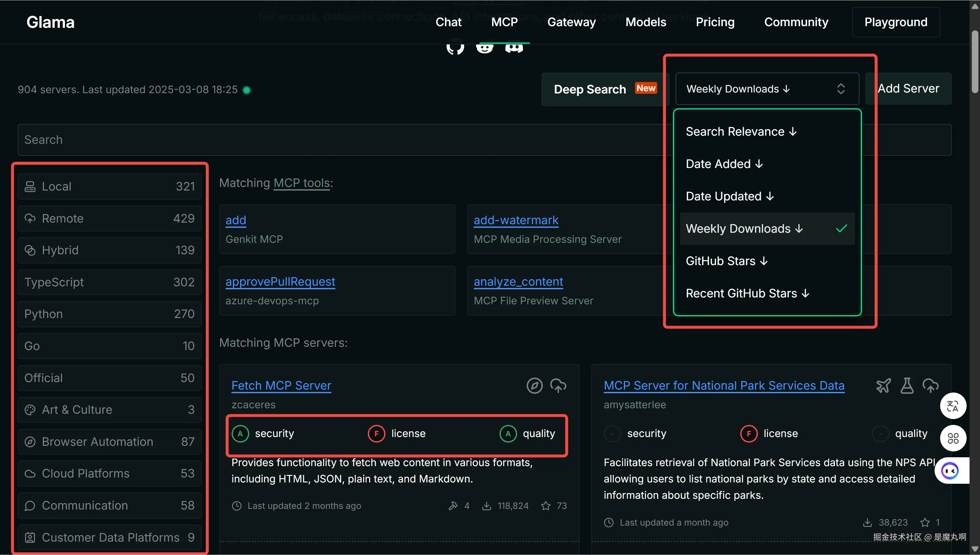Viewport: 980px width, 555px height.
Task: Click the chat assistant floating icon
Action: pyautogui.click(x=950, y=471)
